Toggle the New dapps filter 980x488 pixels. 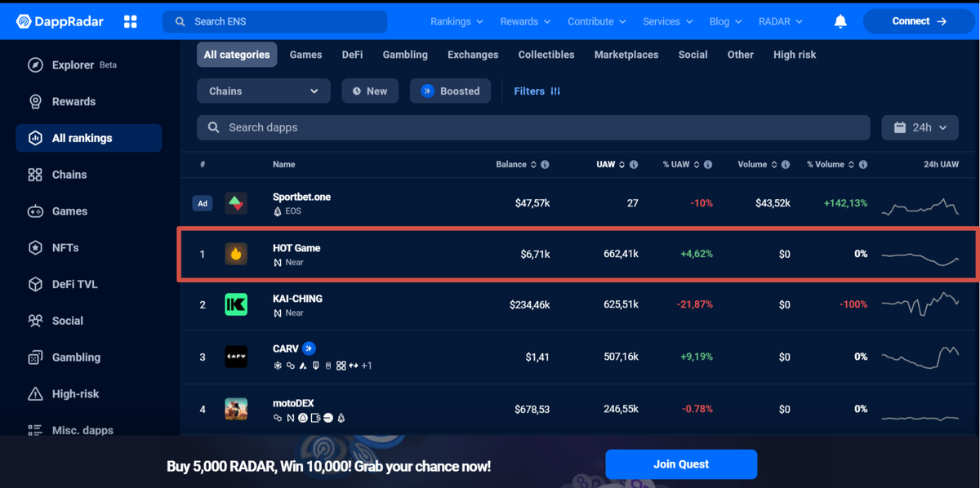370,91
